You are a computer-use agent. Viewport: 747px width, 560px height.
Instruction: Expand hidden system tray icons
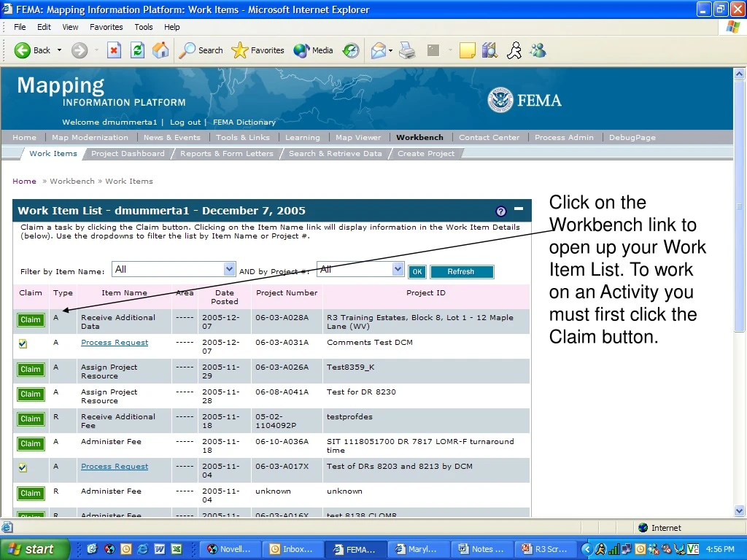coord(587,549)
